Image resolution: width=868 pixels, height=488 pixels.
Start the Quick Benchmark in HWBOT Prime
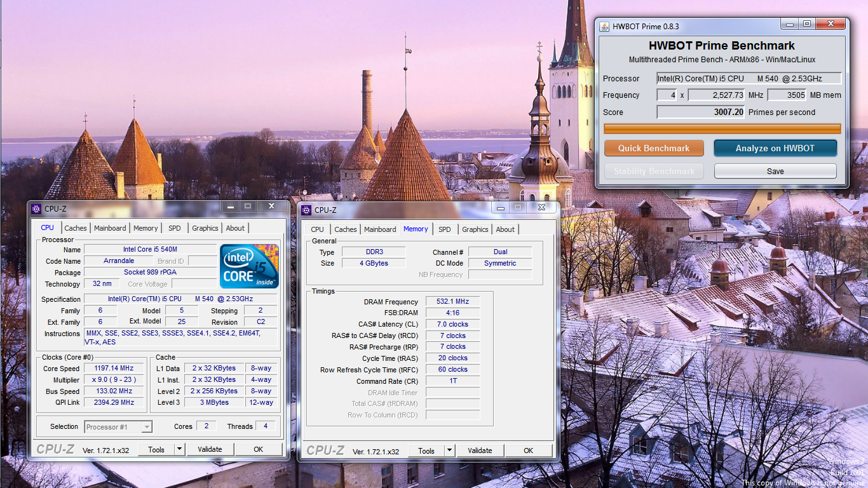click(654, 148)
